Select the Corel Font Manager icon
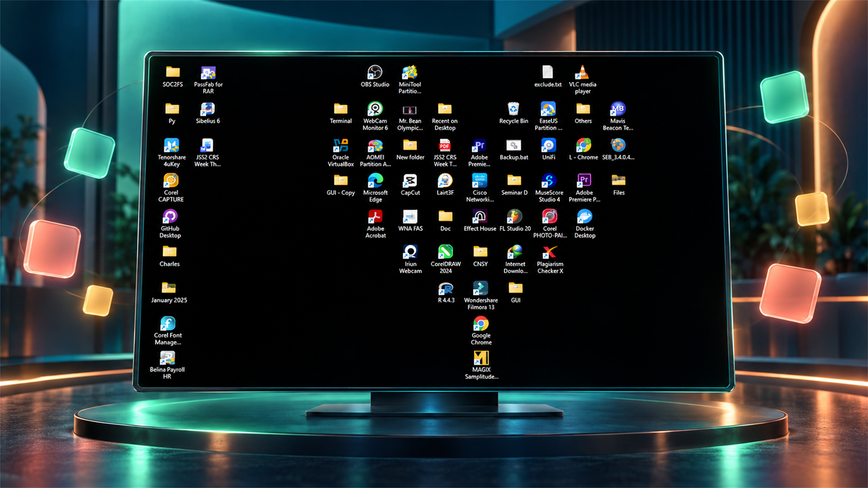Image resolution: width=868 pixels, height=488 pixels. (x=168, y=324)
